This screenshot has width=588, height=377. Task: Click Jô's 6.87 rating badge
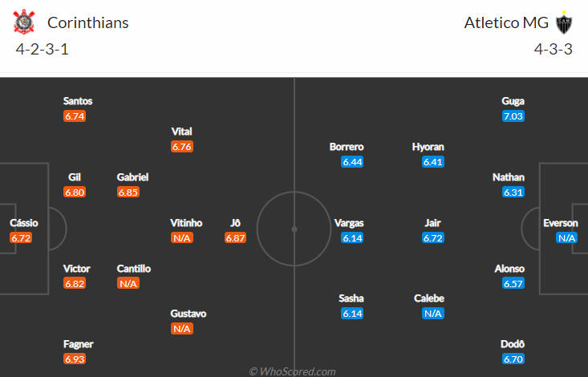click(235, 238)
